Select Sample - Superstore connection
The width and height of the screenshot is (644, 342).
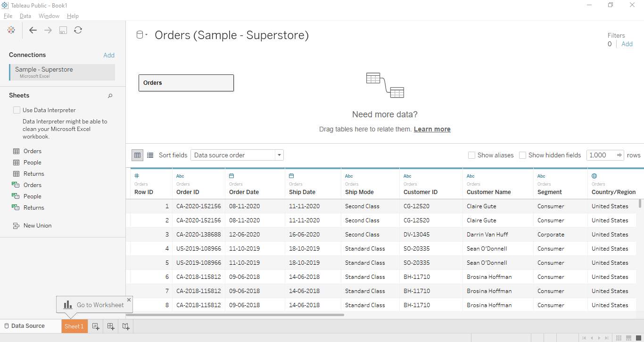coord(62,73)
